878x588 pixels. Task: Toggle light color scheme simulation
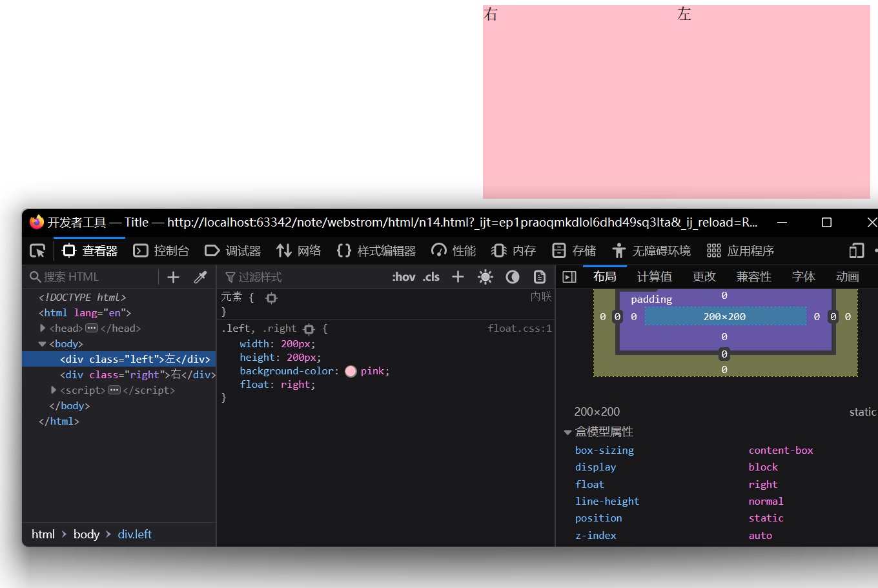click(x=485, y=277)
